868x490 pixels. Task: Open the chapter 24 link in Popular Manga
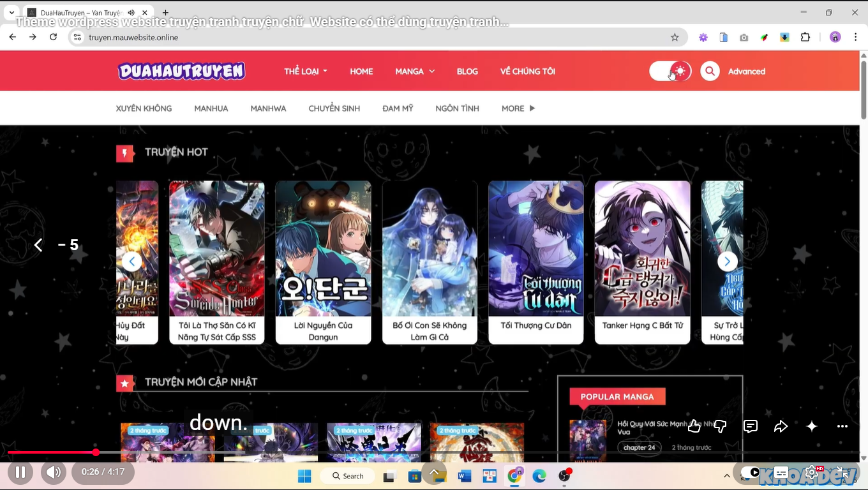pyautogui.click(x=640, y=447)
